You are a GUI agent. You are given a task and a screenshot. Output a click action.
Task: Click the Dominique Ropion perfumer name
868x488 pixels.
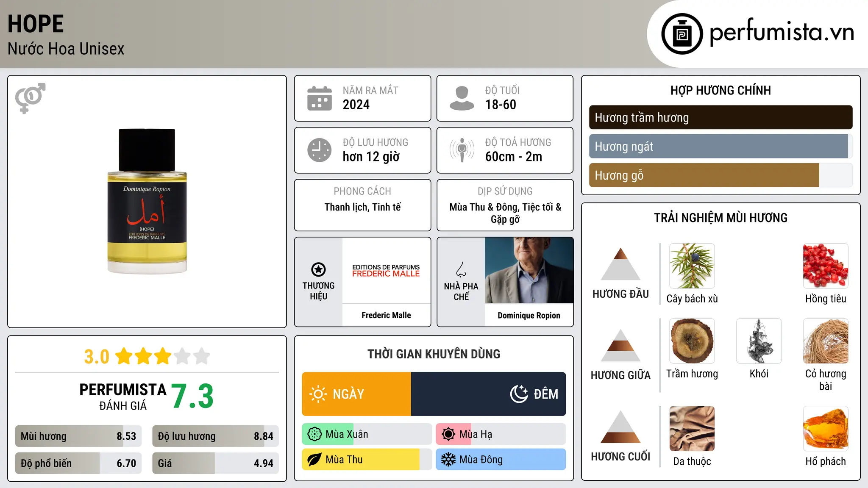(x=529, y=316)
